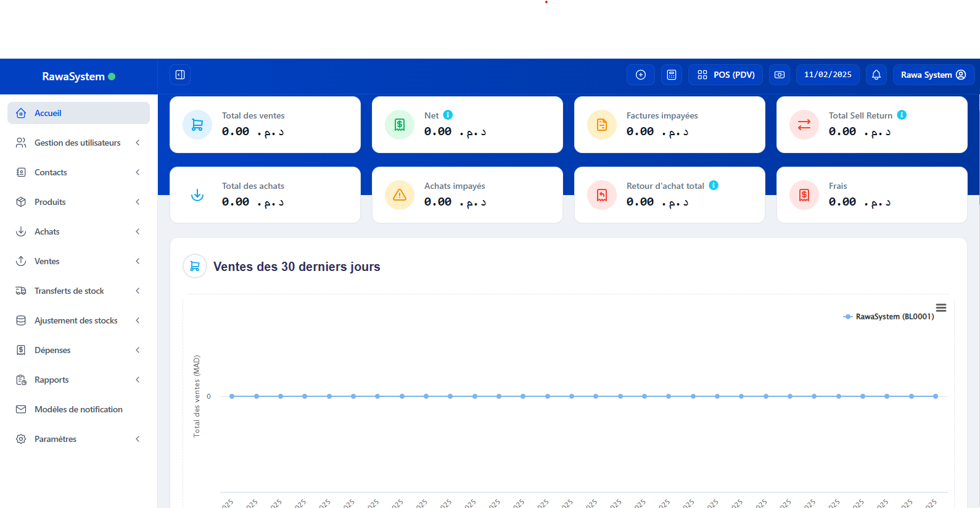Viewport: 980px width, 508px height.
Task: Click the Total des ventes card
Action: pos(265,125)
